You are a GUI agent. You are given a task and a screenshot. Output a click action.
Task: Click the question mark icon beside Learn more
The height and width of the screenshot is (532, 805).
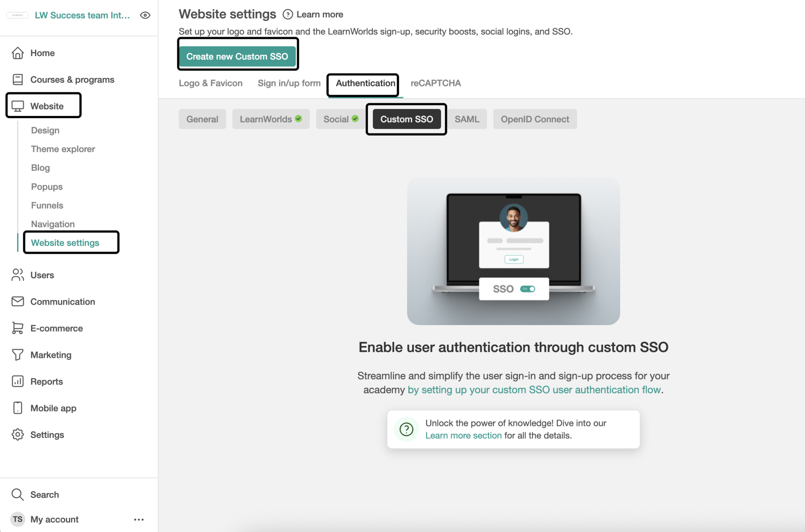point(288,15)
